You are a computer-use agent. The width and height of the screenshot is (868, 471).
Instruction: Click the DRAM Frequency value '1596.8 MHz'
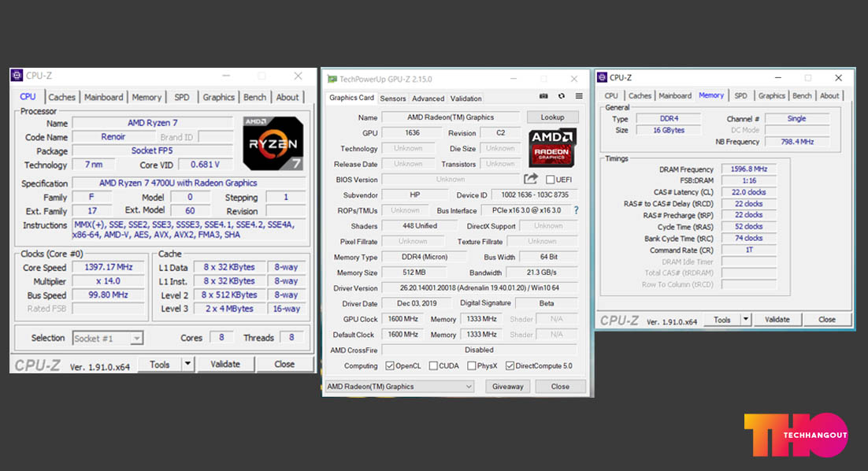749,169
